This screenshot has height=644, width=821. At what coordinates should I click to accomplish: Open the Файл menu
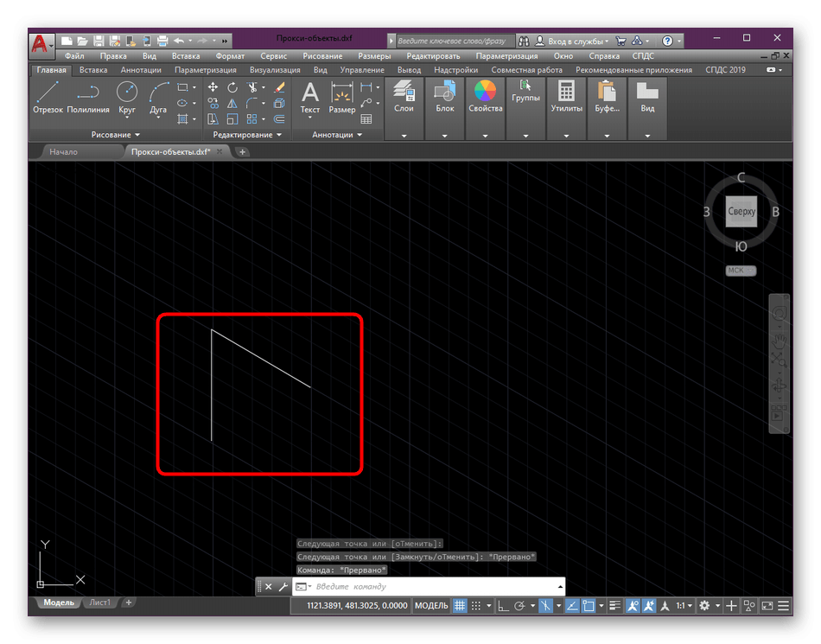(74, 55)
